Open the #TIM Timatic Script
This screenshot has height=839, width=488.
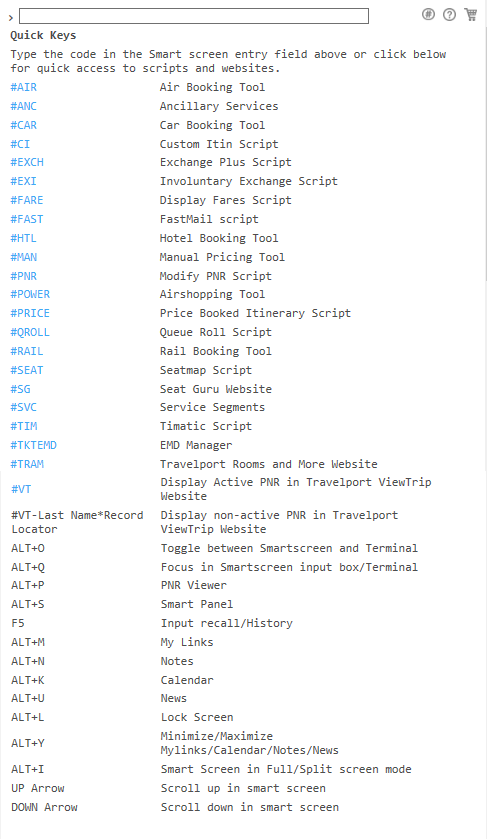[24, 426]
